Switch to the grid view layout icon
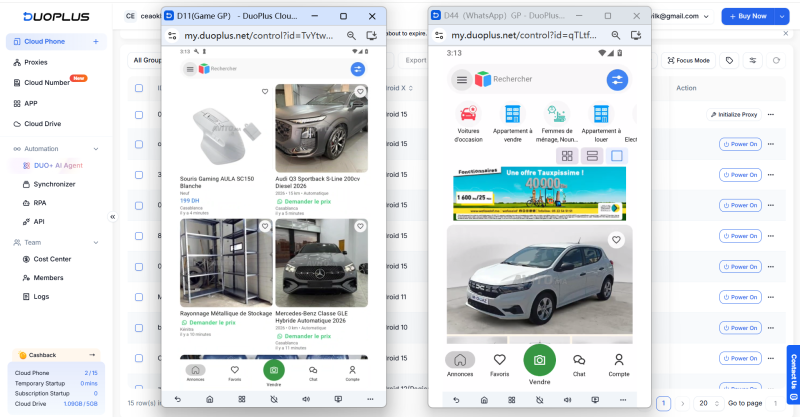The height and width of the screenshot is (417, 800). [567, 156]
